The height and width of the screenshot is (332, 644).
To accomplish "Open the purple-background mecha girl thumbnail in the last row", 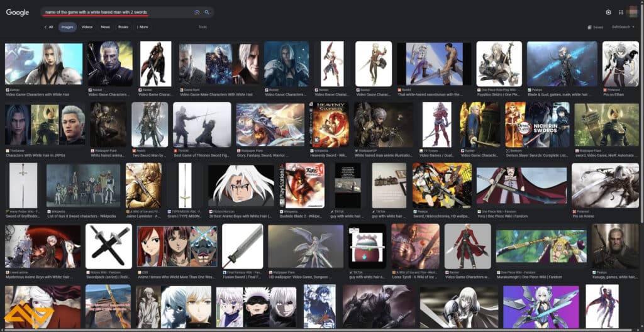I will 540,307.
